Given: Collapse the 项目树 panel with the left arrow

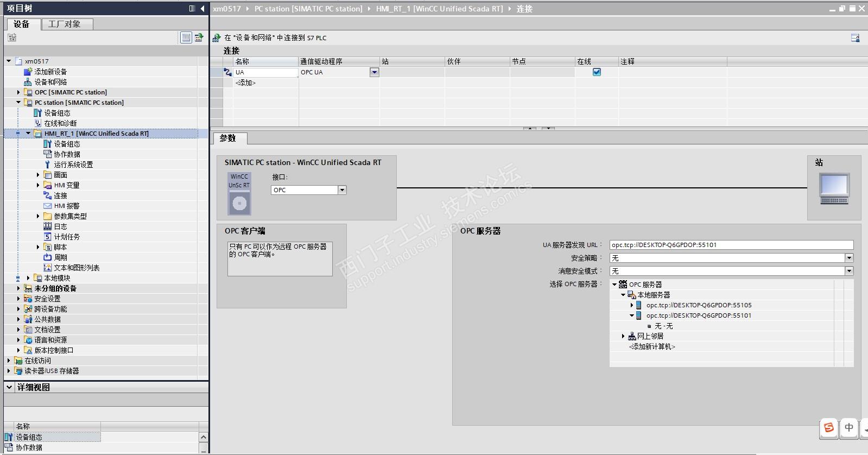Looking at the screenshot, I should point(202,8).
